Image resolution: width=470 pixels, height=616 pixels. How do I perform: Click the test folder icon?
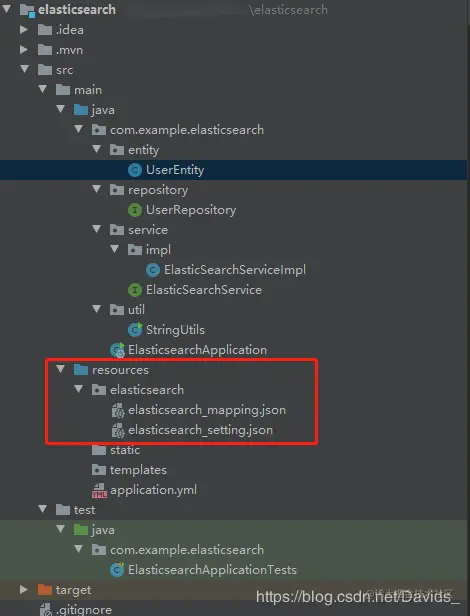tap(63, 510)
